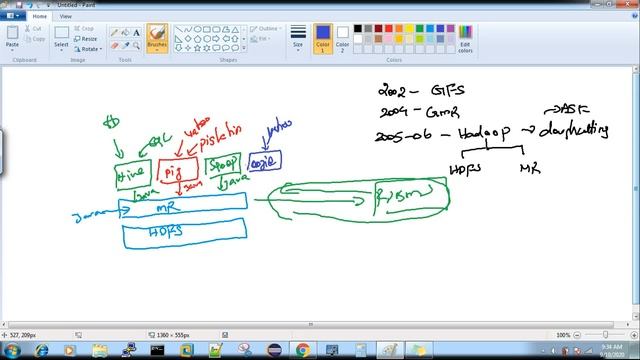Viewport: 640px width, 360px height.
Task: Open the Brushes dropdown arrow
Action: click(x=157, y=50)
